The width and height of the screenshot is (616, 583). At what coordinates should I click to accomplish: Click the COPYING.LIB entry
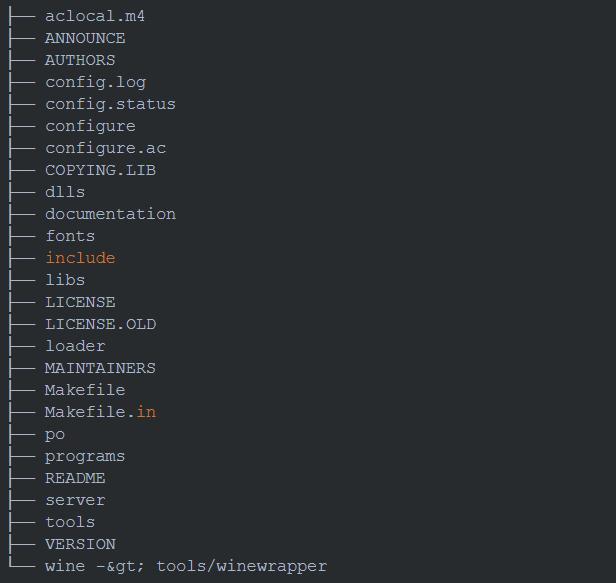point(100,170)
